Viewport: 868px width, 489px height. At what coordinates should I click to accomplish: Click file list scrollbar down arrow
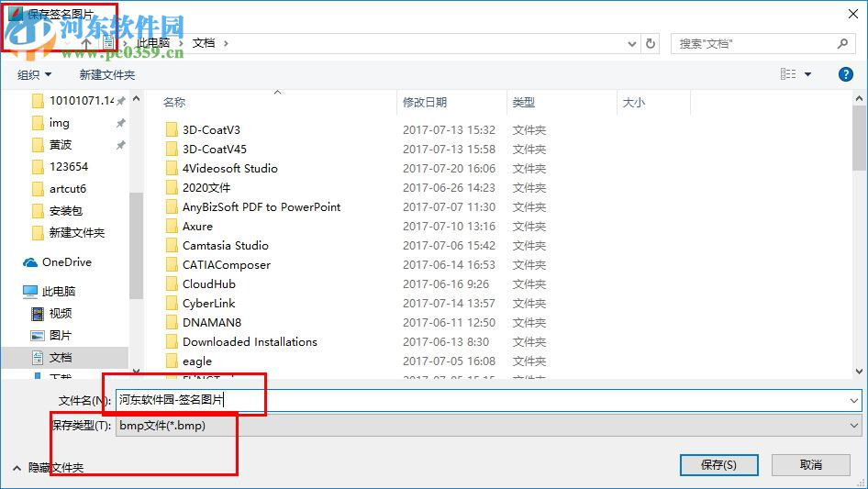859,372
